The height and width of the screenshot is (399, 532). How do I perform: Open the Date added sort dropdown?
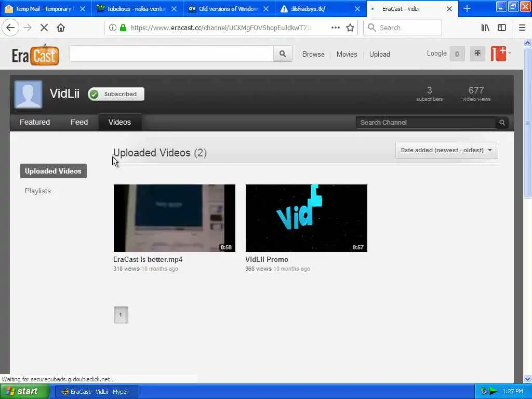(446, 150)
